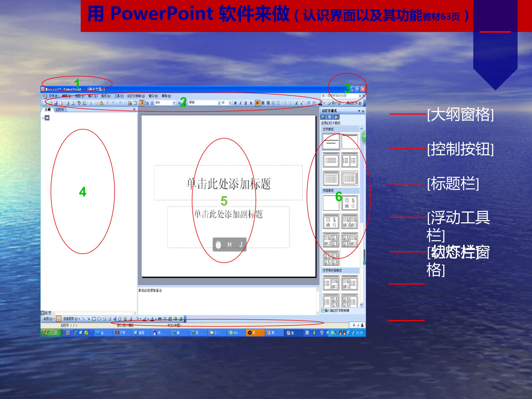
Task: Toggle Italic formatting
Action: tap(240, 103)
